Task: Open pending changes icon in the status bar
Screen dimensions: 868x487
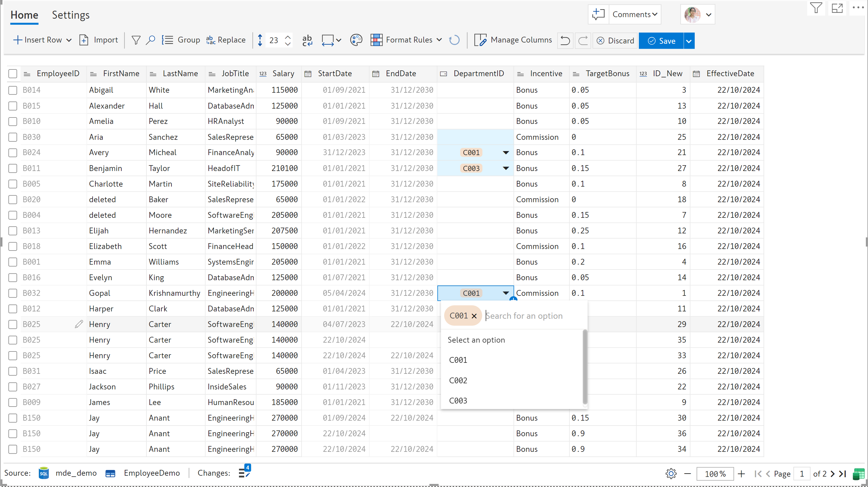Action: click(244, 473)
